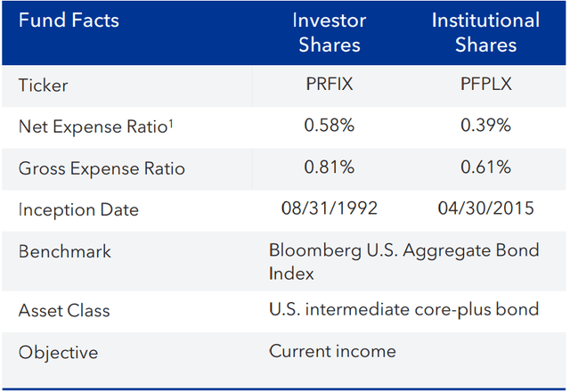Click the 08/31/1992 inception date

click(x=330, y=208)
